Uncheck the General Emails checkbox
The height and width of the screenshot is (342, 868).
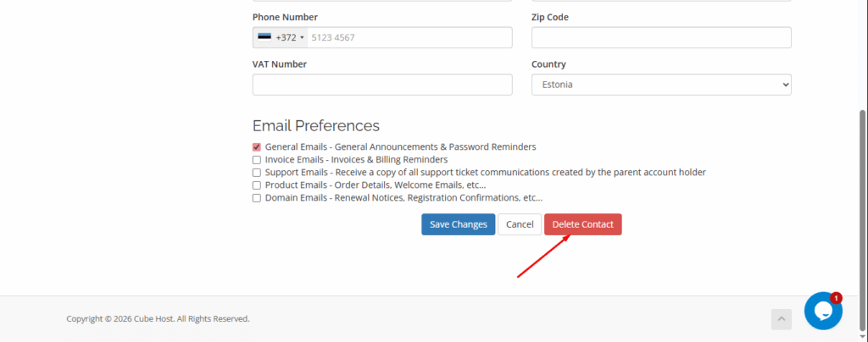click(x=257, y=147)
